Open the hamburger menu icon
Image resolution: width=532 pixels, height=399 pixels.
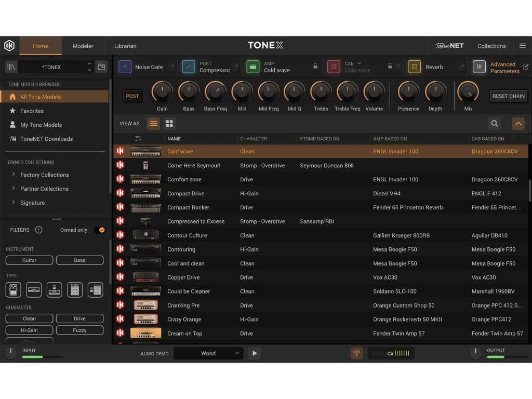523,46
